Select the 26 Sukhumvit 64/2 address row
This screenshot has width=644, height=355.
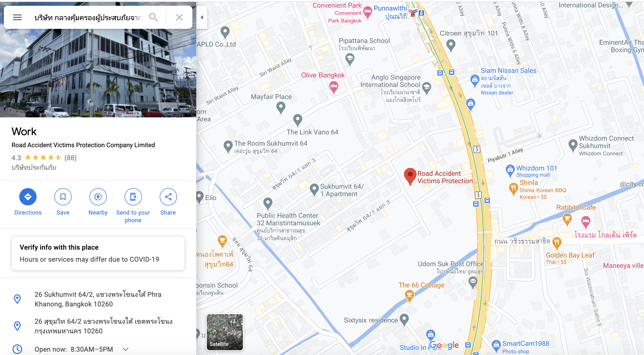point(98,299)
